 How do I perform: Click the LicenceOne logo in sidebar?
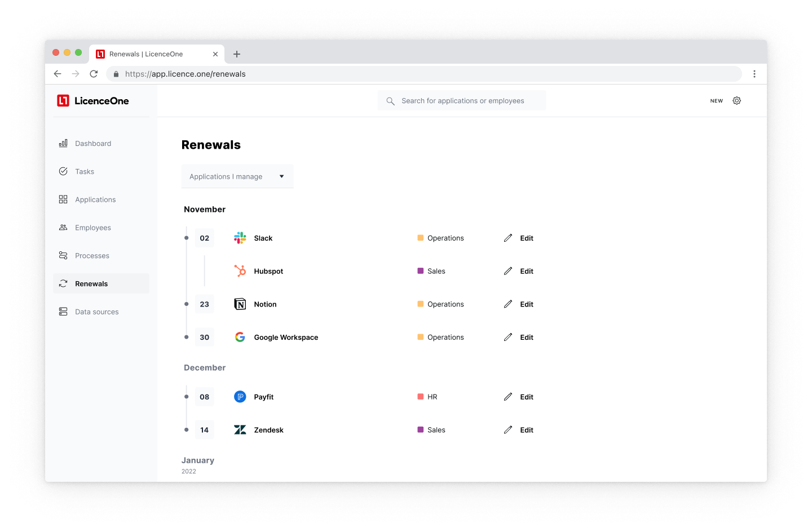point(93,101)
